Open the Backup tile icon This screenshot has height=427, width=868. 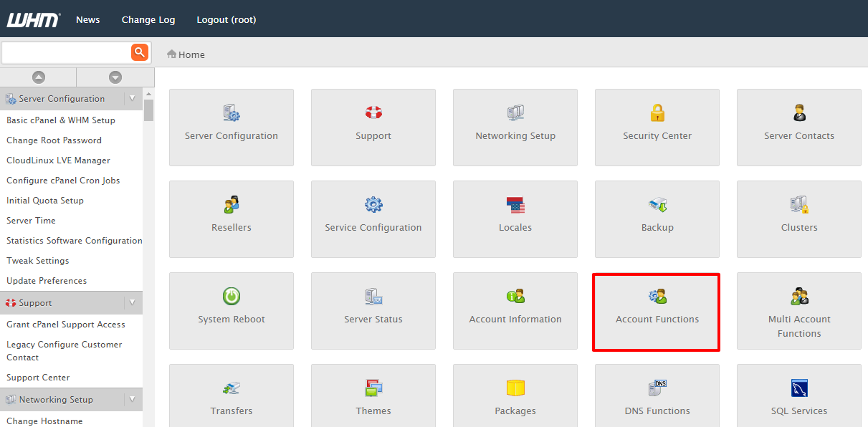pos(657,205)
